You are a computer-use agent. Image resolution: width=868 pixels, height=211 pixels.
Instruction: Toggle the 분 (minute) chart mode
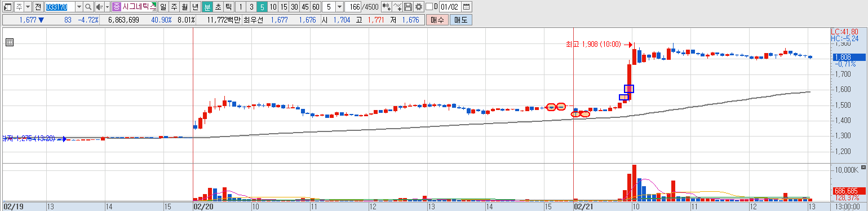click(x=207, y=7)
